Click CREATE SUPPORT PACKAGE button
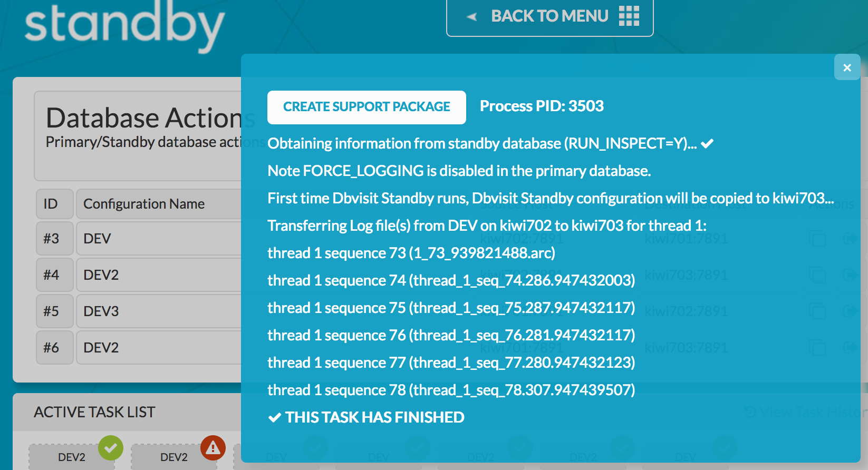The height and width of the screenshot is (470, 868). (x=367, y=107)
